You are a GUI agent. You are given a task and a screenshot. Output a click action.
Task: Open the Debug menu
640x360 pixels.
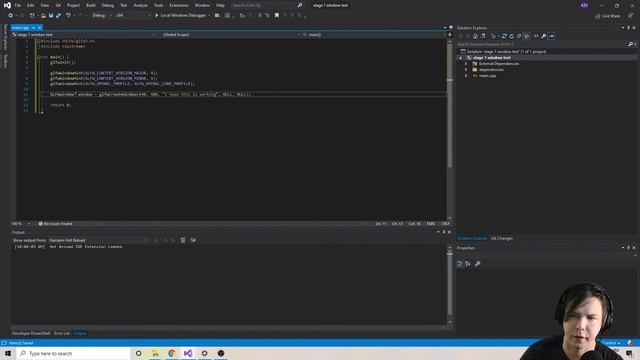click(x=108, y=5)
